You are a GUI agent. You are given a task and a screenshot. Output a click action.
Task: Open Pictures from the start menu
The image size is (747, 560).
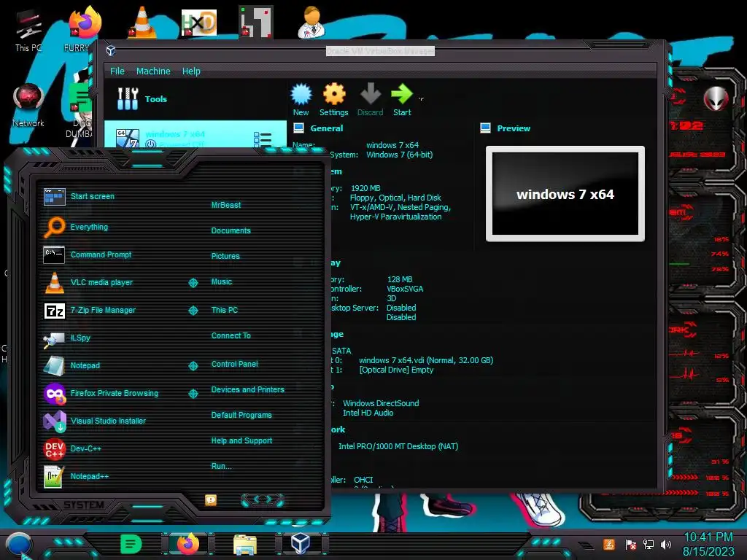tap(225, 256)
